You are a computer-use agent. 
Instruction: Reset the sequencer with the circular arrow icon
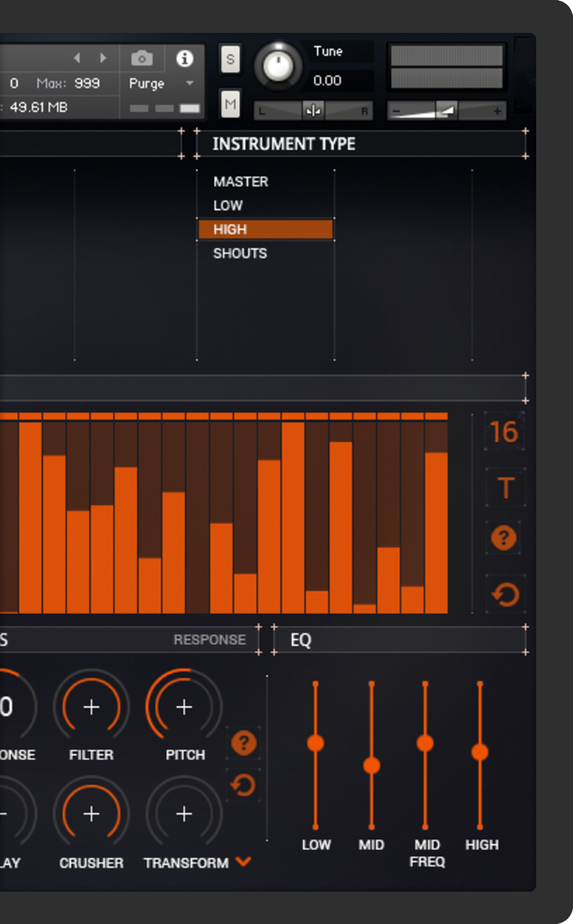(505, 594)
